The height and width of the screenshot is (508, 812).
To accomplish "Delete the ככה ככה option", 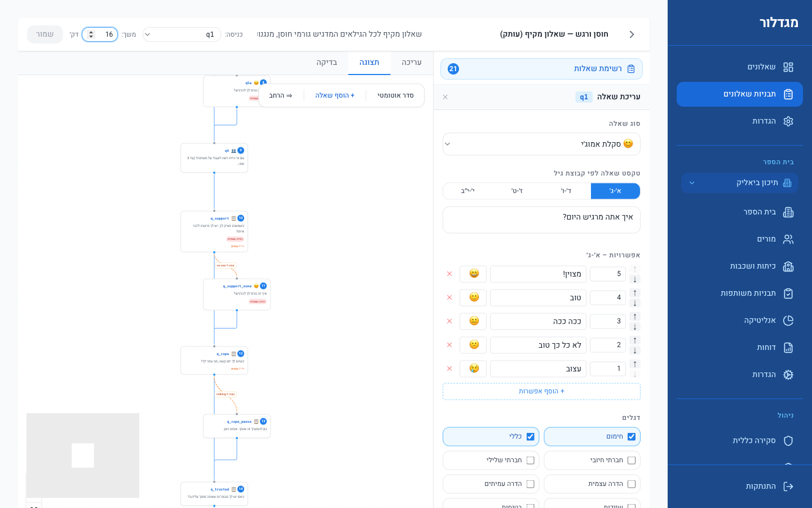I will tap(449, 321).
